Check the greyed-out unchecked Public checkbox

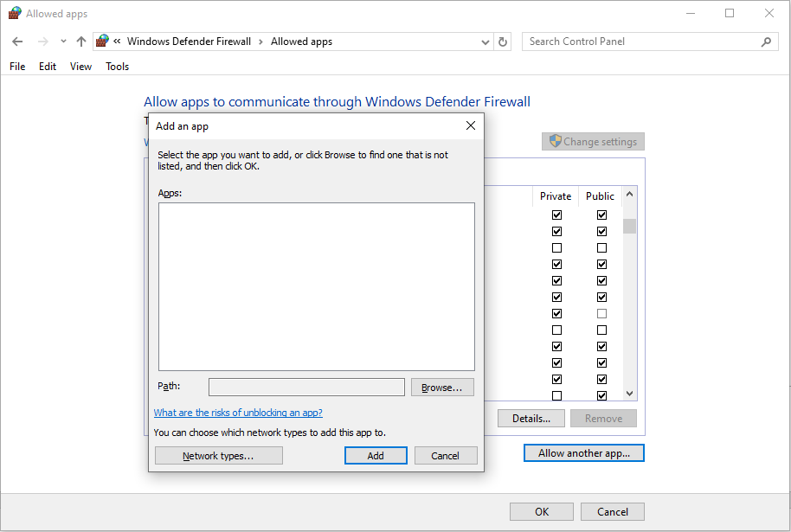[601, 314]
